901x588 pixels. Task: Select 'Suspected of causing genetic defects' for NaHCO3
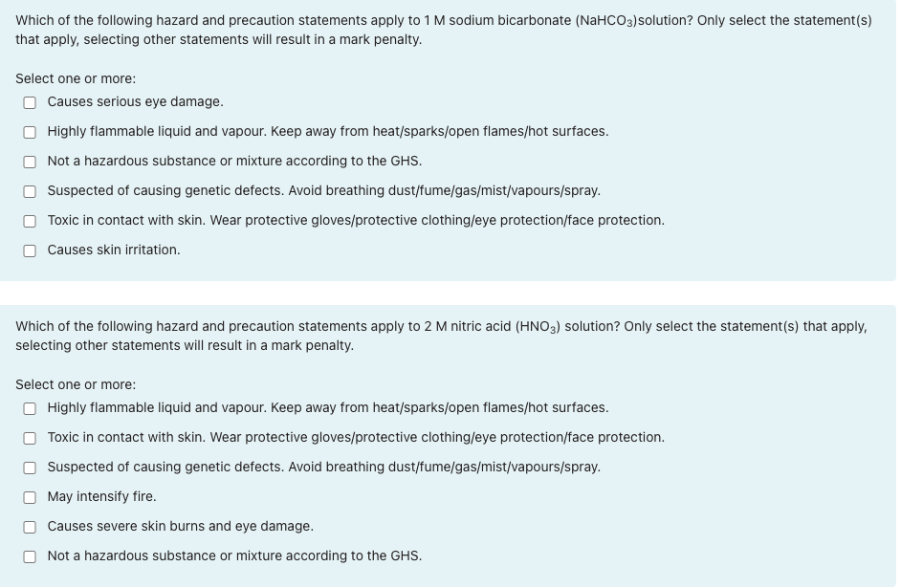tap(30, 191)
